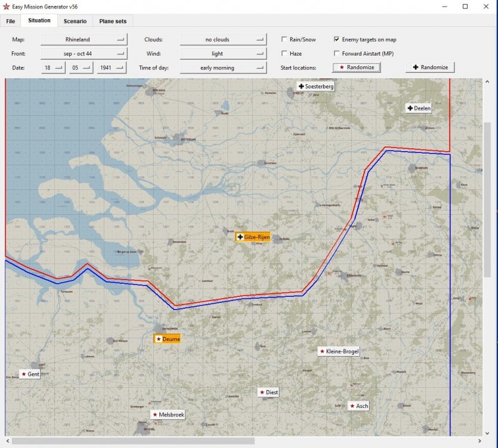Switch to the Scenario tab
The height and width of the screenshot is (448, 498).
(75, 21)
